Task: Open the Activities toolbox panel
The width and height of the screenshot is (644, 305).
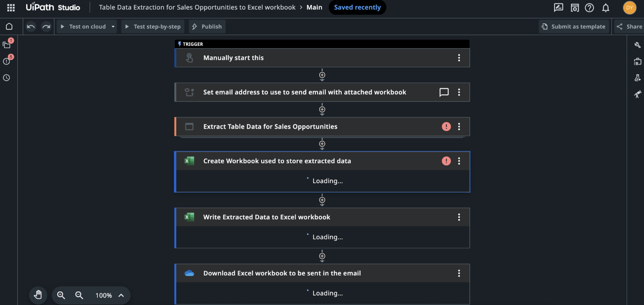Action: 638,61
